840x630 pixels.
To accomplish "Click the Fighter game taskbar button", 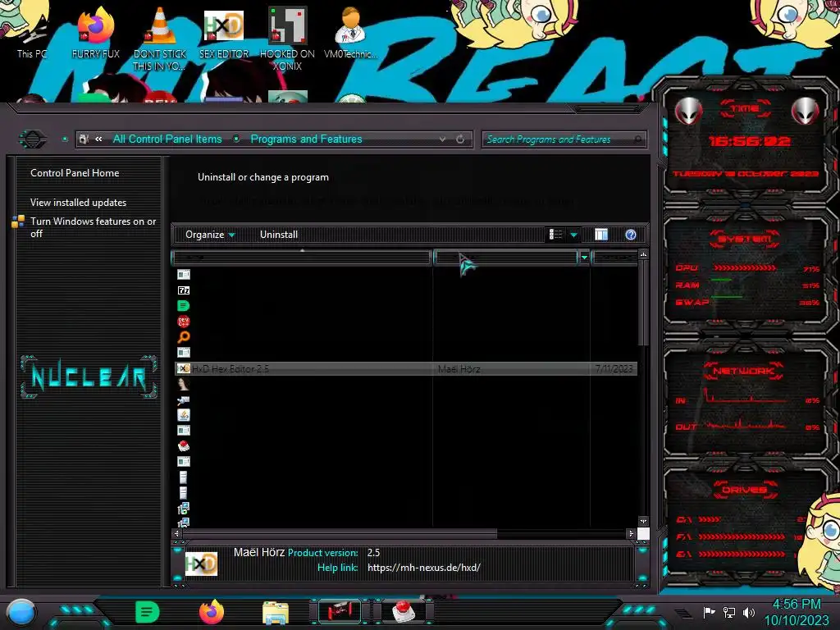I will 339,611.
